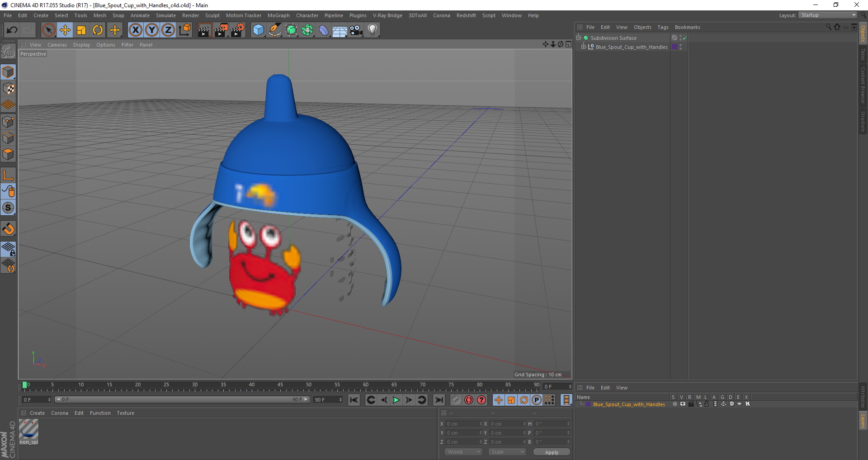Click the Coordinate System icon
Viewport: 868px width, 460px height.
185,30
